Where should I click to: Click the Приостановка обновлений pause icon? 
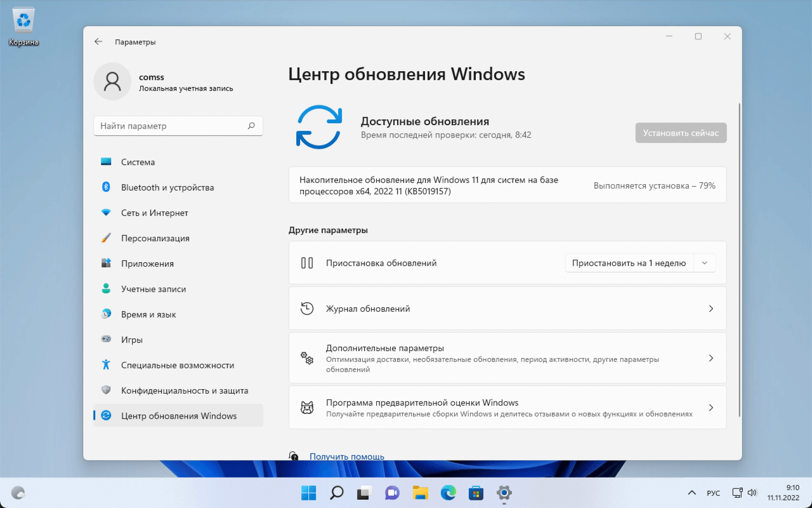[x=307, y=262]
